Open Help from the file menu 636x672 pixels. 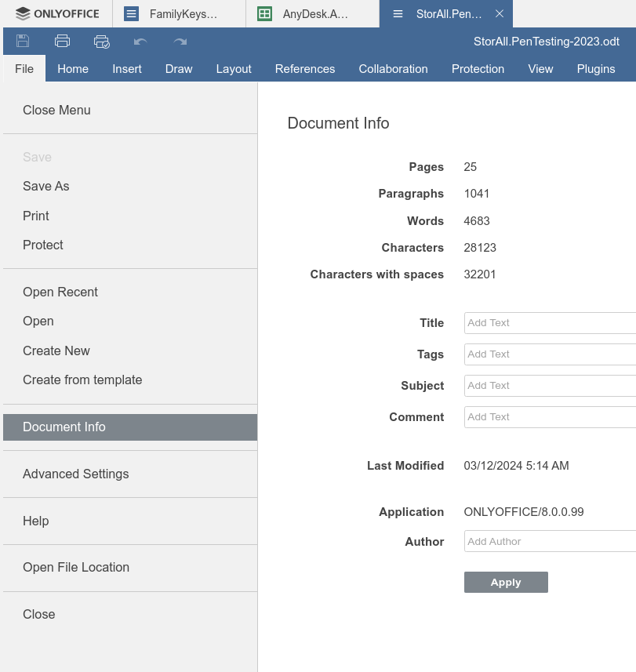coord(130,521)
